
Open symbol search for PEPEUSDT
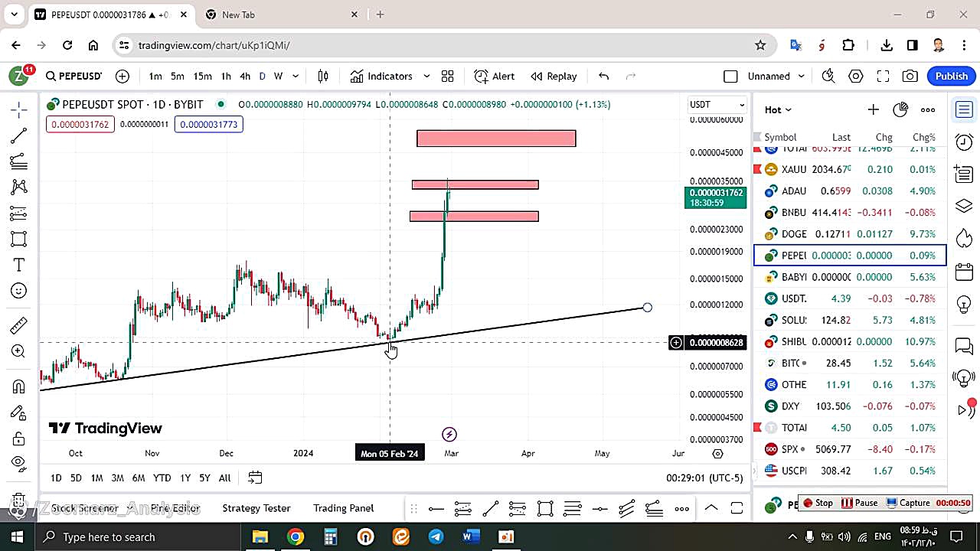73,76
